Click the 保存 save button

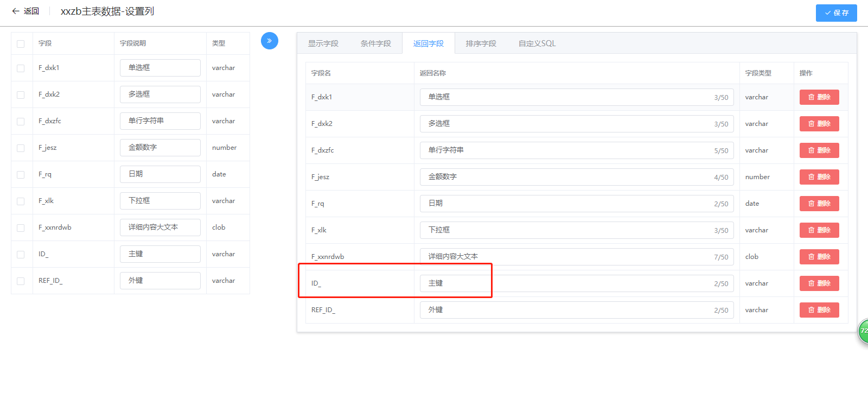tap(836, 12)
